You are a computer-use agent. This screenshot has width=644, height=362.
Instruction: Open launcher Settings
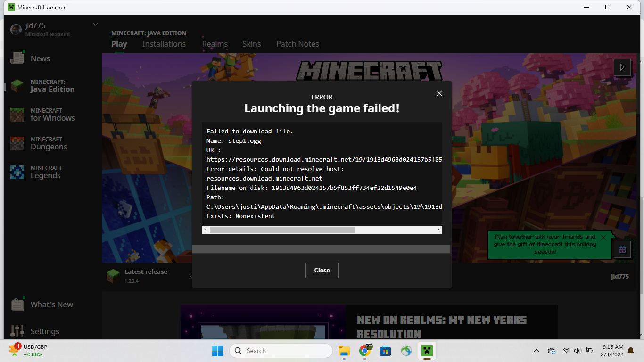click(x=45, y=331)
